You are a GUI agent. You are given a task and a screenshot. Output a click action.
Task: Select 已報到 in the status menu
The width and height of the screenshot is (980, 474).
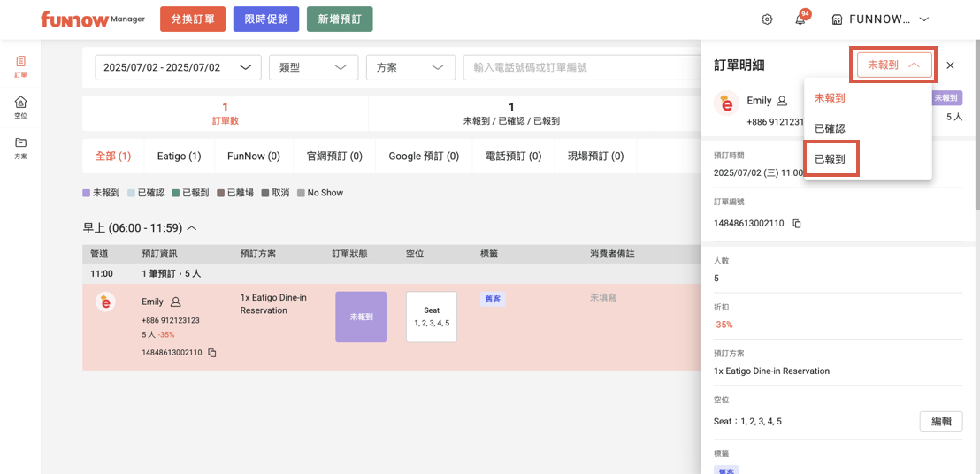click(x=831, y=159)
